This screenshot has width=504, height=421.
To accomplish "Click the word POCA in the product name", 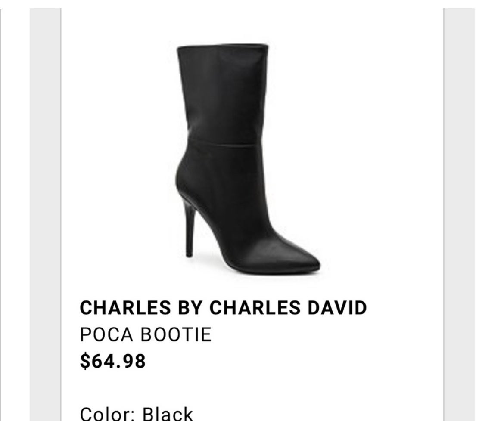I will (x=106, y=334).
